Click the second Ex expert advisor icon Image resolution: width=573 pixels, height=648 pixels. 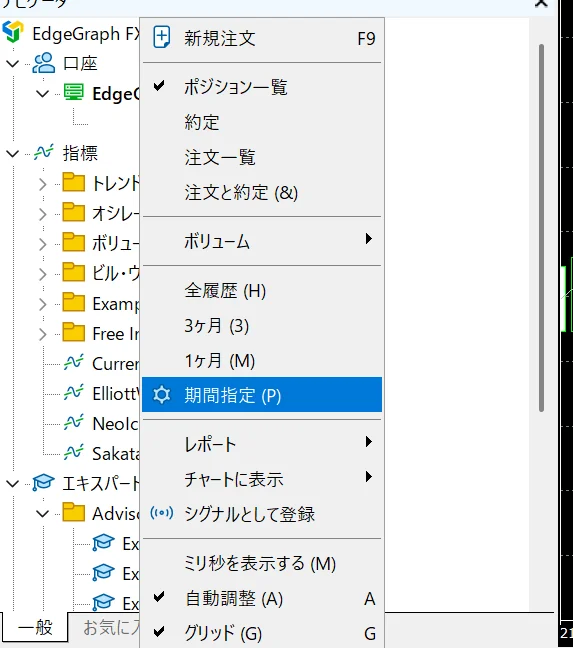(x=103, y=573)
